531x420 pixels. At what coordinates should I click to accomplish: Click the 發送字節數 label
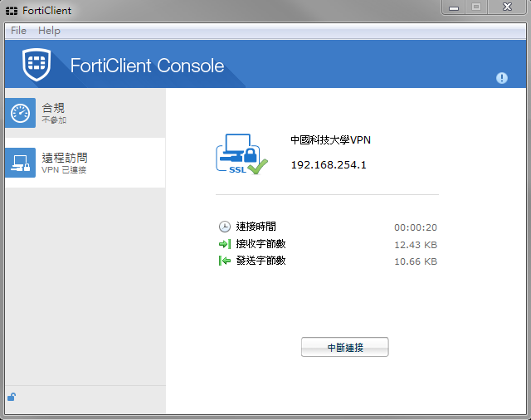pos(261,261)
